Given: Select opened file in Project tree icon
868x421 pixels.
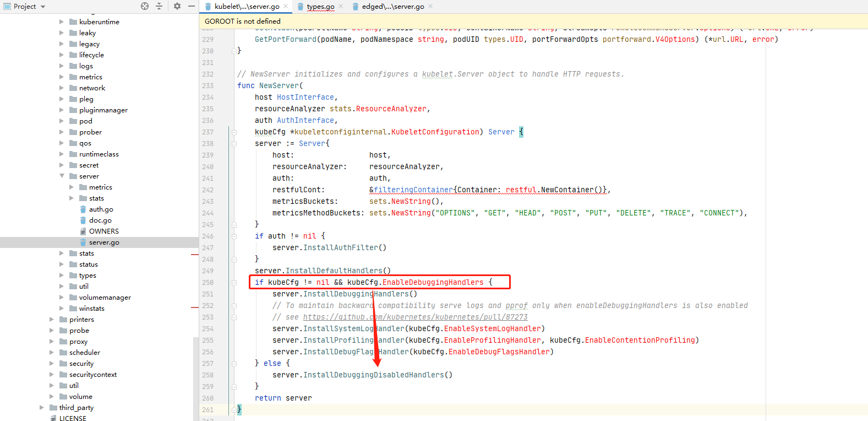Looking at the screenshot, I should 145,6.
